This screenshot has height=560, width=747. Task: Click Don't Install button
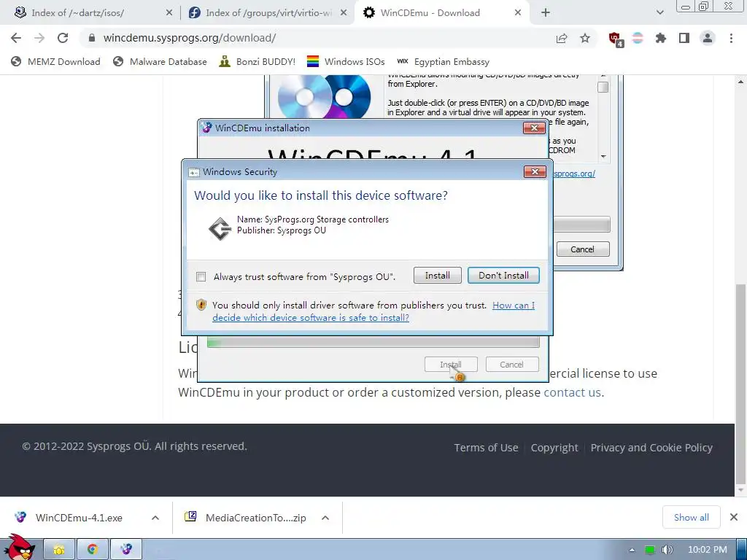click(x=503, y=275)
